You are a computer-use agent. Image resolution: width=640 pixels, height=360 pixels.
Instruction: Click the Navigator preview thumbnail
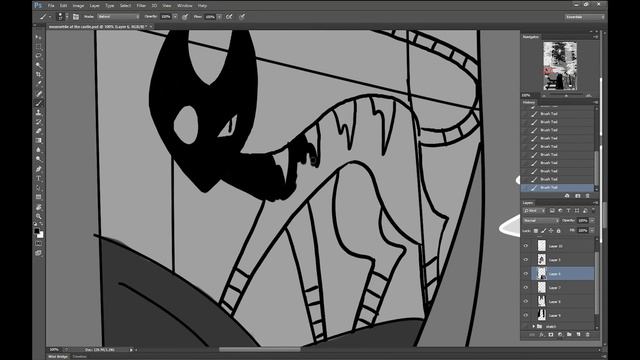(x=560, y=66)
